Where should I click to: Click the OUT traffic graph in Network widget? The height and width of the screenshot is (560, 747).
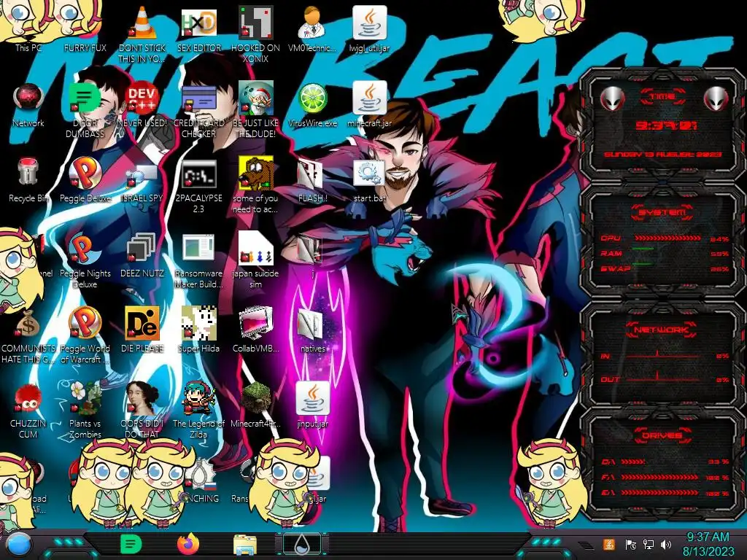coord(663,378)
